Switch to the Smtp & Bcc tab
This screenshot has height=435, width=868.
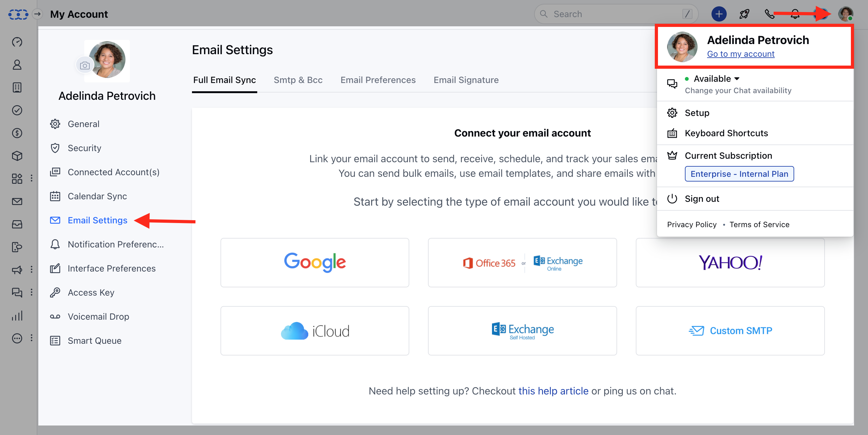pos(298,80)
